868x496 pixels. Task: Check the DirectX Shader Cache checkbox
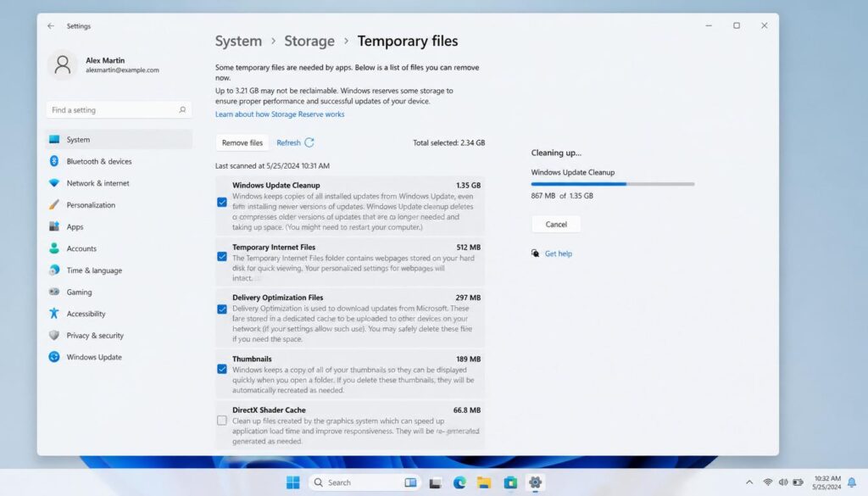click(x=222, y=421)
